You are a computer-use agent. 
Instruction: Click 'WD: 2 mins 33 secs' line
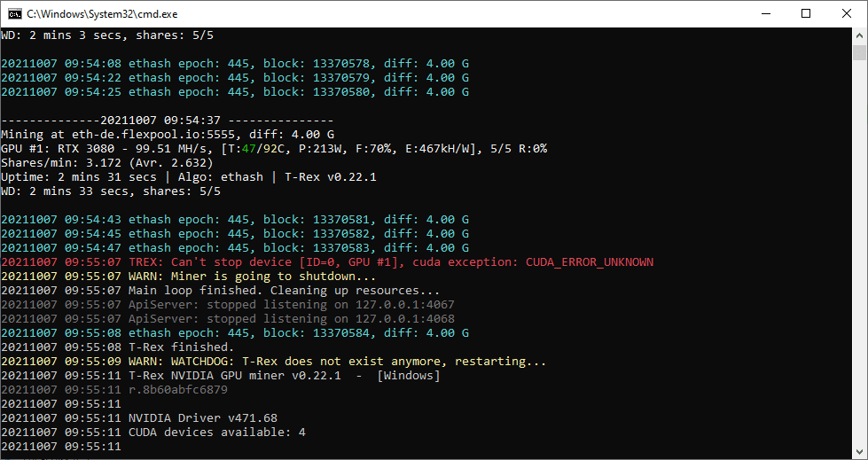tap(111, 191)
